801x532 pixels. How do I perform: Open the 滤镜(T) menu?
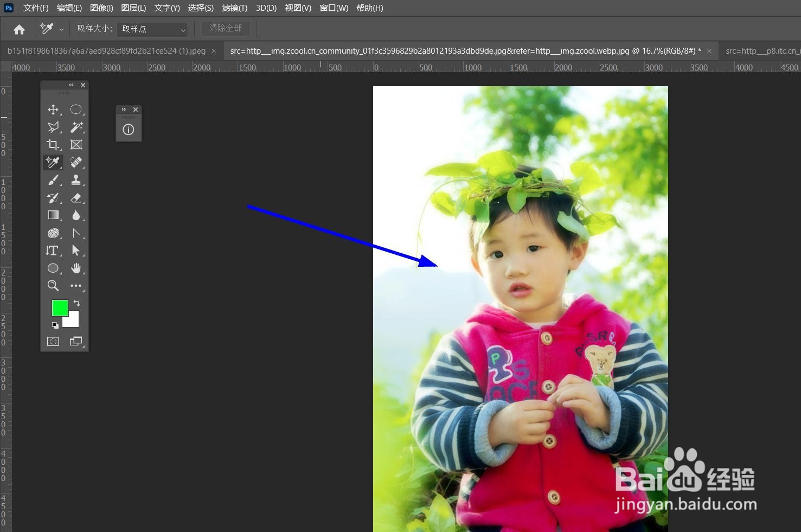point(235,8)
